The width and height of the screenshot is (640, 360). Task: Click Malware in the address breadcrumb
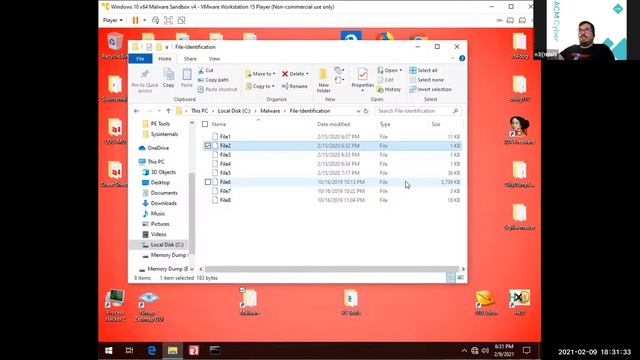(270, 111)
